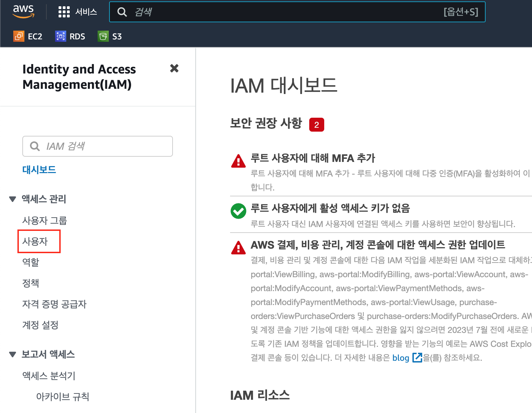Screen dimensions: 532x413
Task: Click the warning icon beside MFA recommendation
Action: click(238, 161)
